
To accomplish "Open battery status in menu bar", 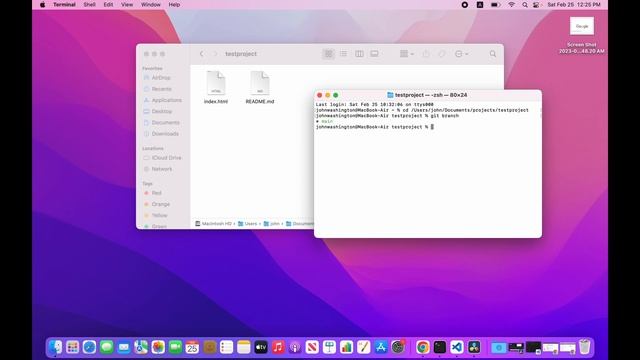I will coord(496,5).
